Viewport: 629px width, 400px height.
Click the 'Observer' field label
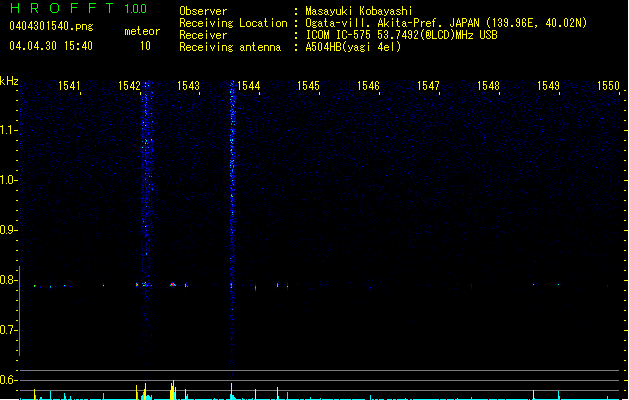pos(203,11)
